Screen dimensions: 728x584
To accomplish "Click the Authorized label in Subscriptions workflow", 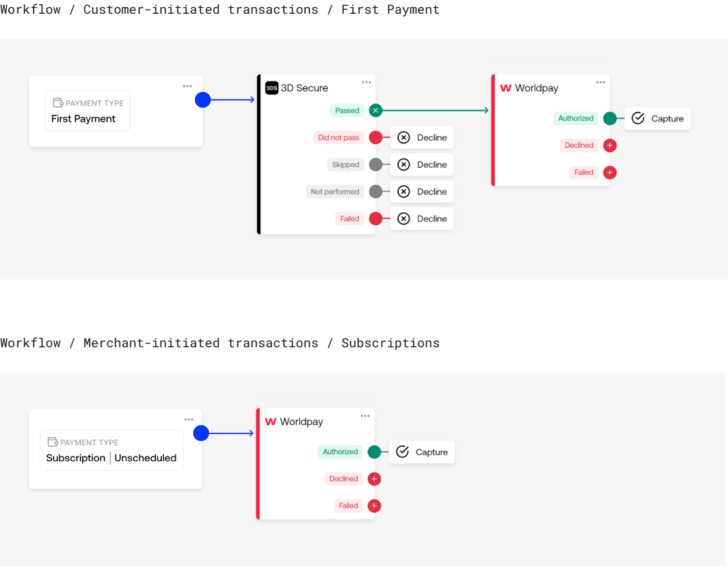I will (x=340, y=452).
